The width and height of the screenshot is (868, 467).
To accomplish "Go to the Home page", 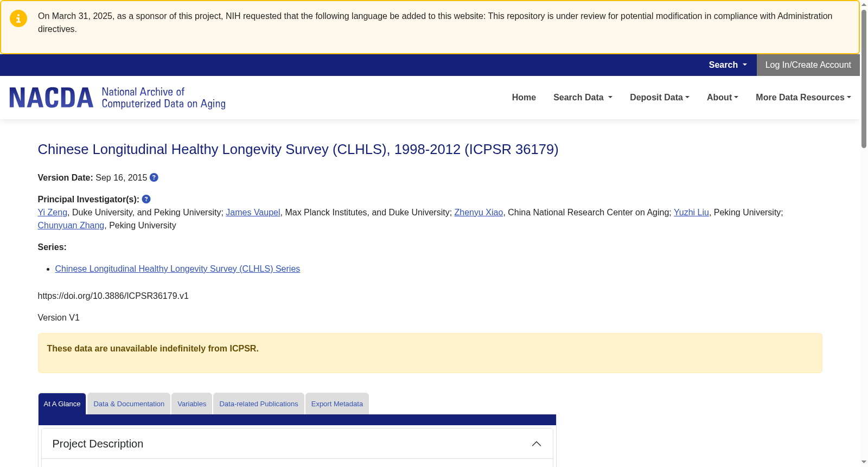I will (524, 98).
